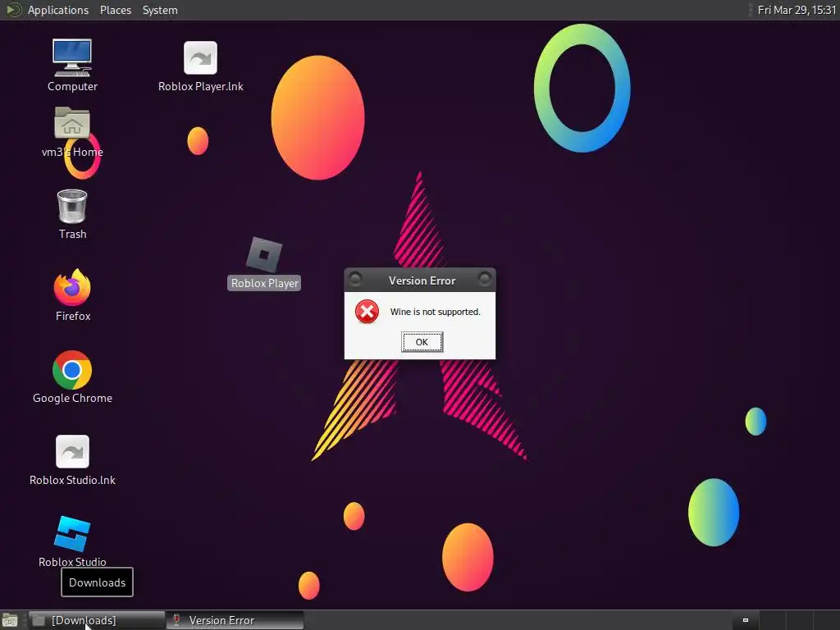Click the show desktop icon in bottom panel
The image size is (840, 630).
10,620
